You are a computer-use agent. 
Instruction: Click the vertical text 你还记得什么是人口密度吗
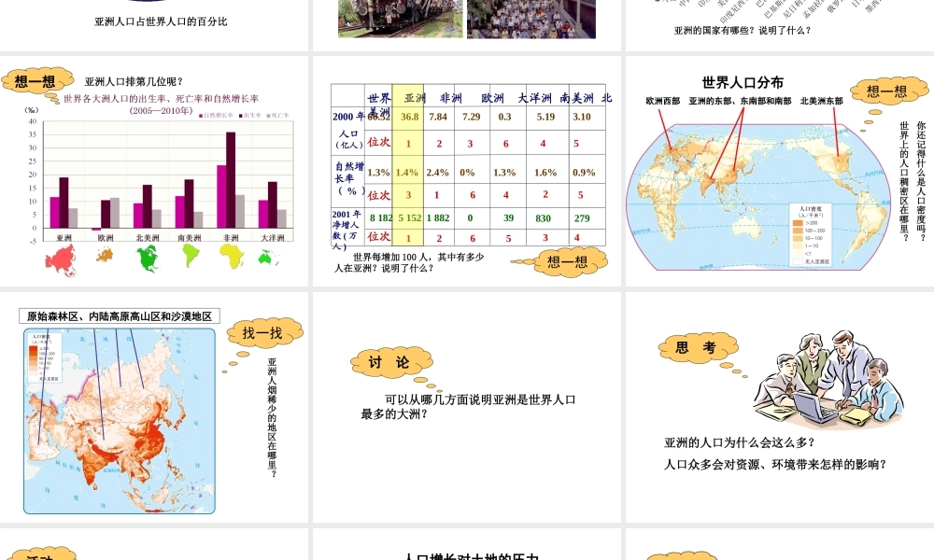tap(921, 181)
